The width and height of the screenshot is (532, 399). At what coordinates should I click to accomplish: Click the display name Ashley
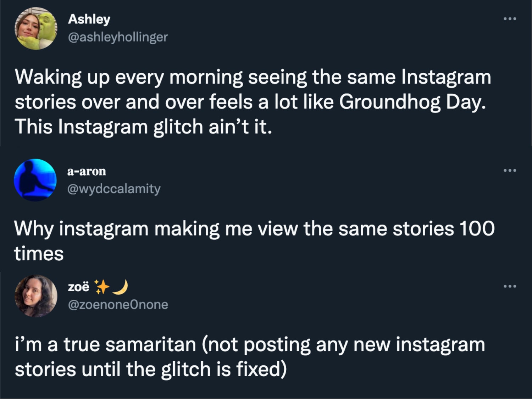[89, 19]
